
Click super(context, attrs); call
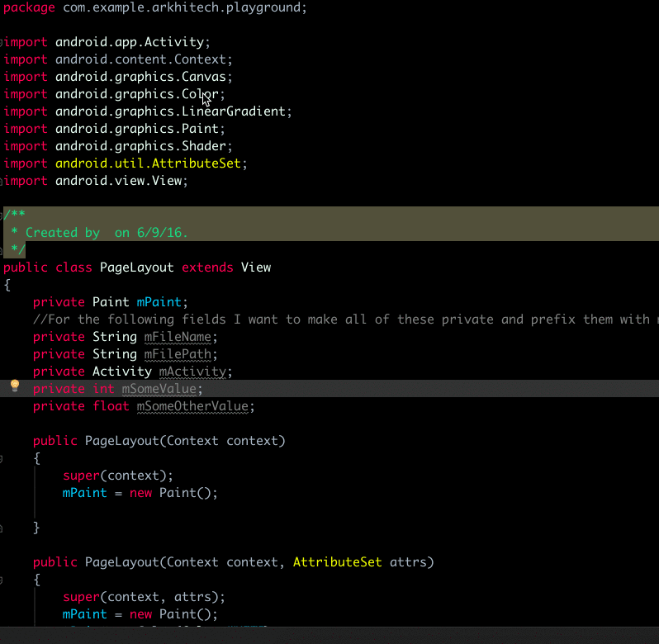144,597
